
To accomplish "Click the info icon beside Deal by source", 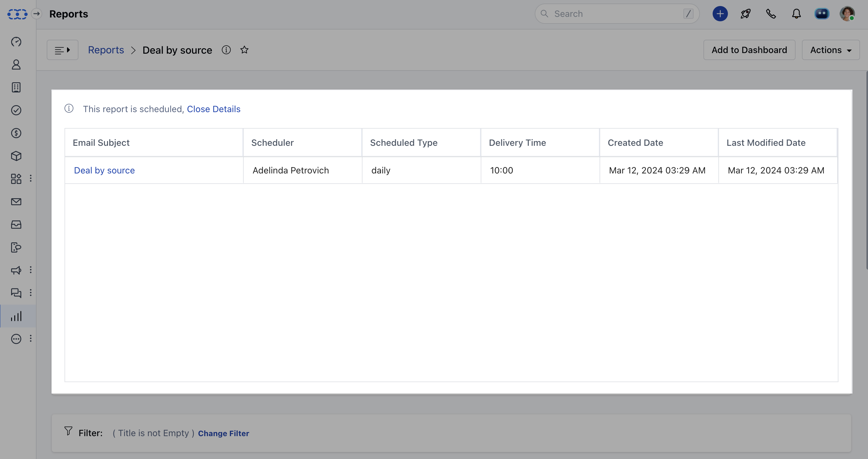I will (x=226, y=50).
